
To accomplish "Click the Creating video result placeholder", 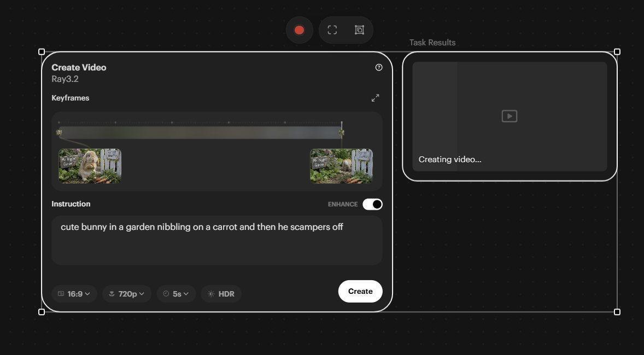I will click(x=510, y=116).
